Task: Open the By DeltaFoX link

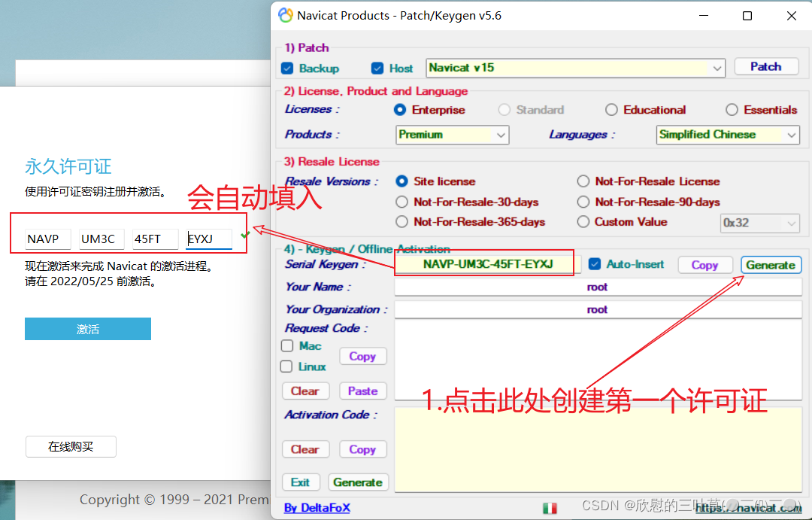Action: (317, 508)
